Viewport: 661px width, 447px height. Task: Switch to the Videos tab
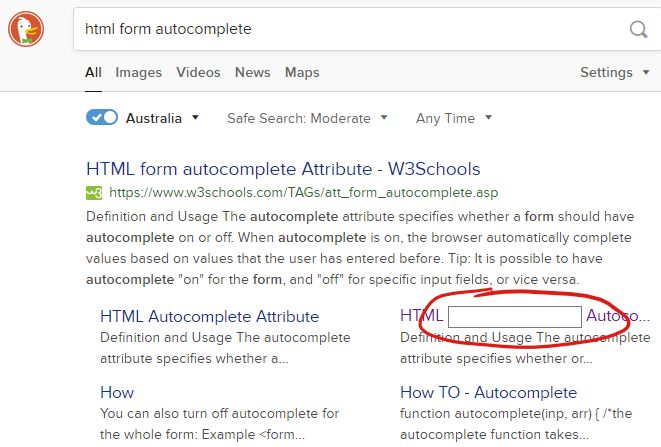click(x=198, y=72)
